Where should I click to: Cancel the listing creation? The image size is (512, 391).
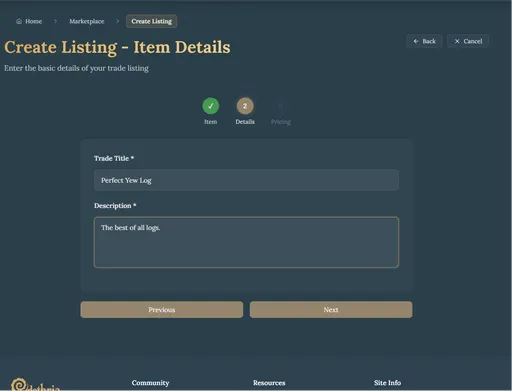tap(468, 41)
